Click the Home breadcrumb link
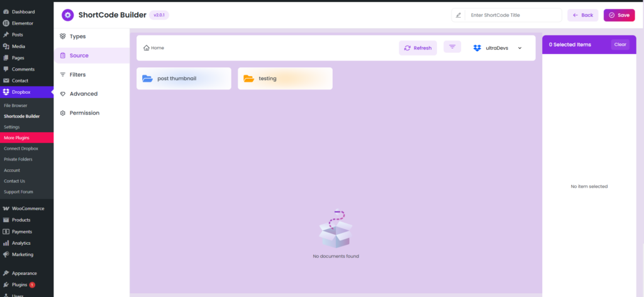This screenshot has width=644, height=297. [153, 48]
